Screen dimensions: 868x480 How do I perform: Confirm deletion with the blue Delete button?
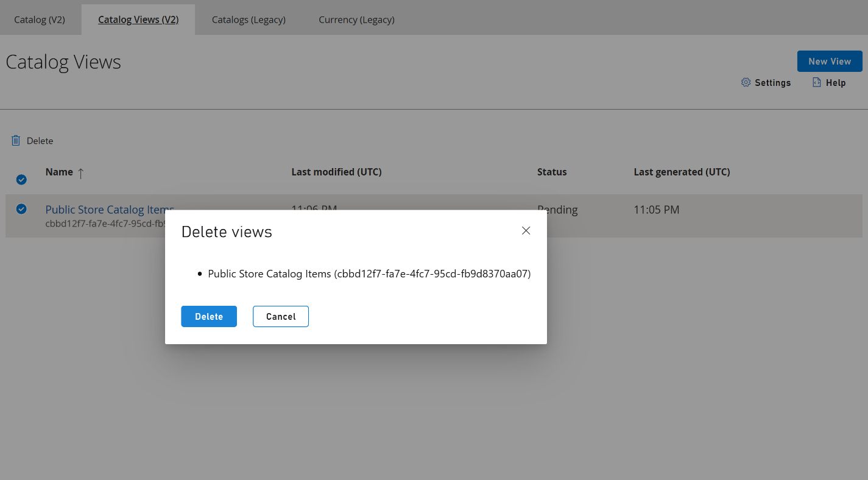tap(209, 317)
